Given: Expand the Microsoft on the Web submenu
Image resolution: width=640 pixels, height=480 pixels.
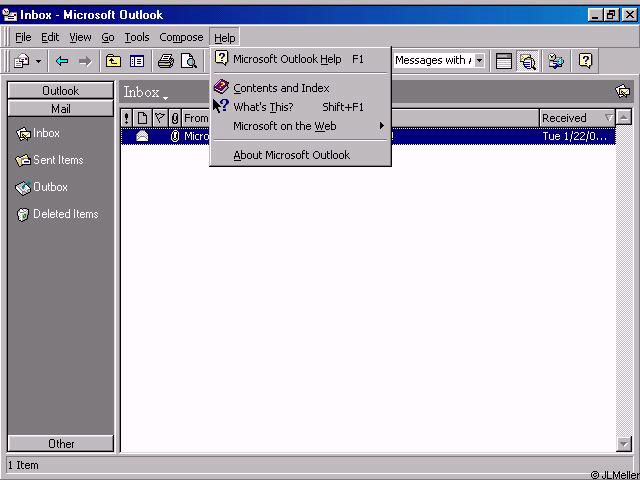Looking at the screenshot, I should (300, 126).
